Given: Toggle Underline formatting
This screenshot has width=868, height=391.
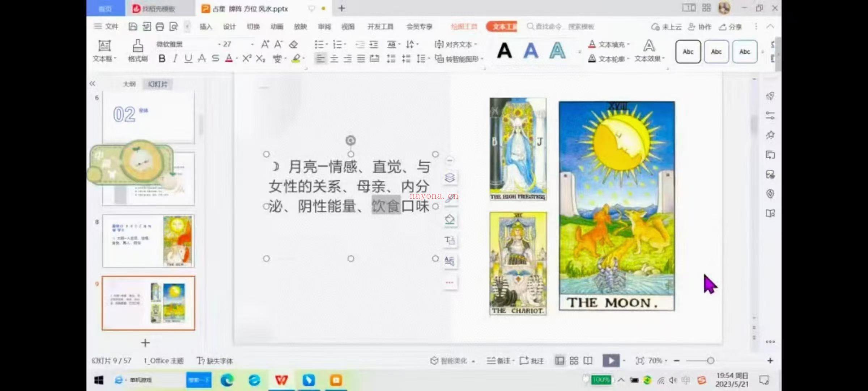Looking at the screenshot, I should coord(188,58).
